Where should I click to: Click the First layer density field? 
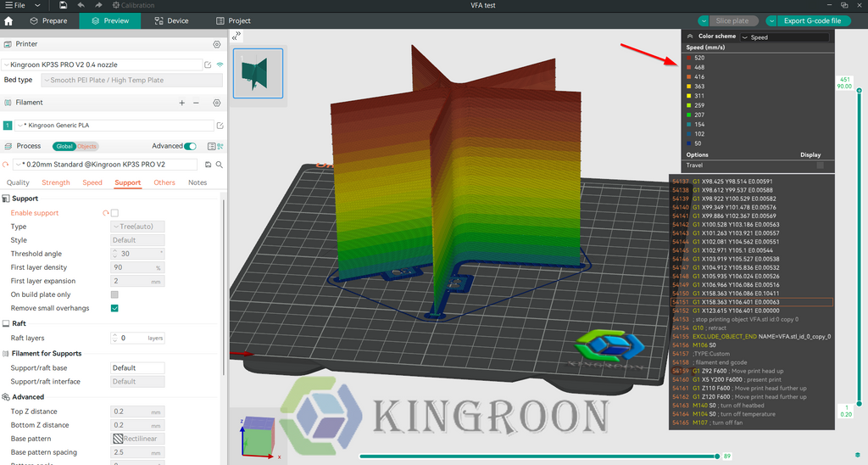[137, 267]
